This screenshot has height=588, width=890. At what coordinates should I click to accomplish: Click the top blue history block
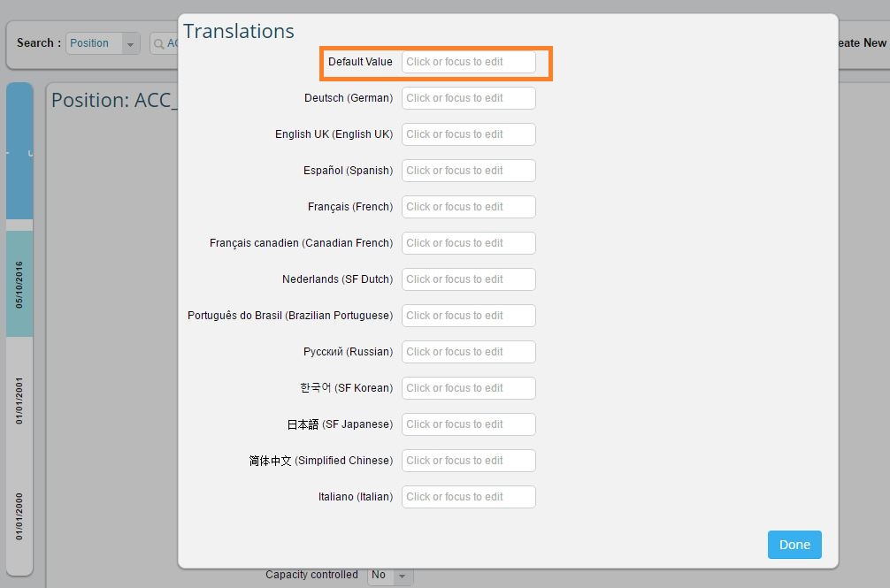(19, 151)
